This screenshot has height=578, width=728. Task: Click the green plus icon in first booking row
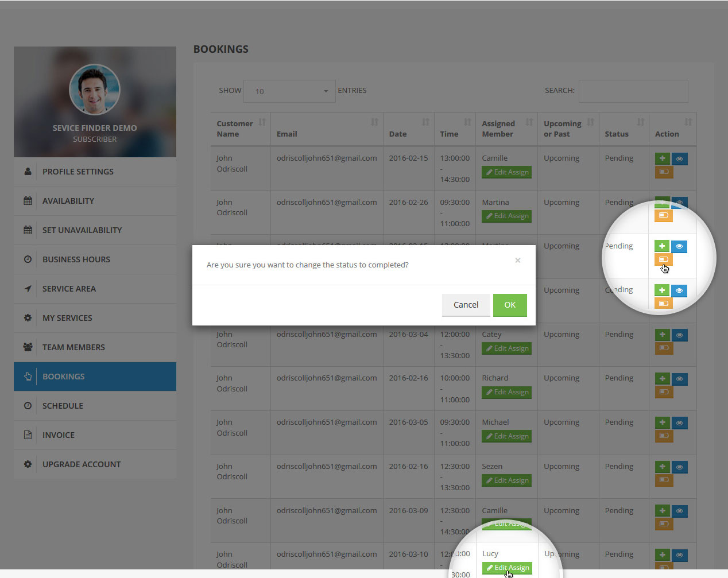[662, 158]
